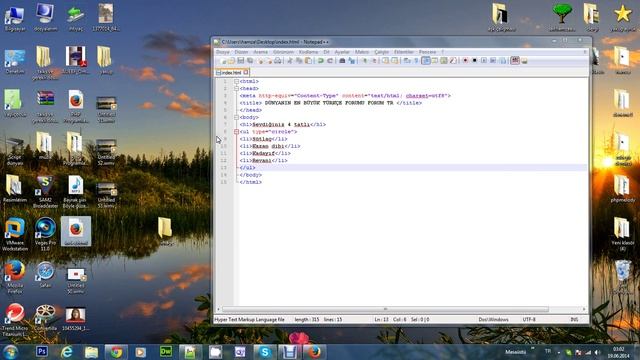
Task: Click the Save All toolbar icon
Action: pos(250,61)
